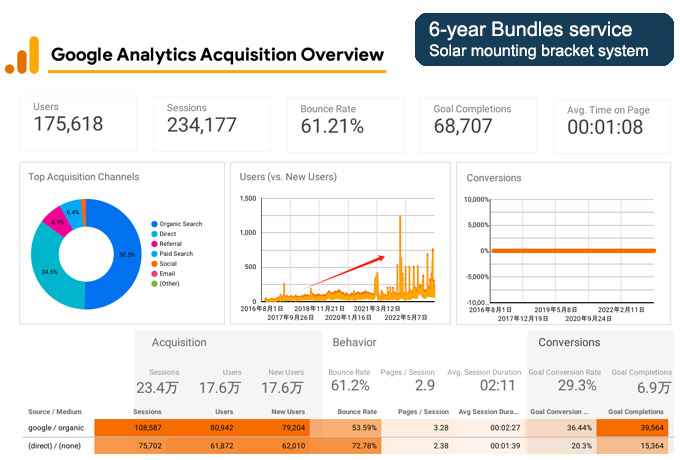Click the Social legend orange dot
Screen dimensions: 680x460
(154, 264)
